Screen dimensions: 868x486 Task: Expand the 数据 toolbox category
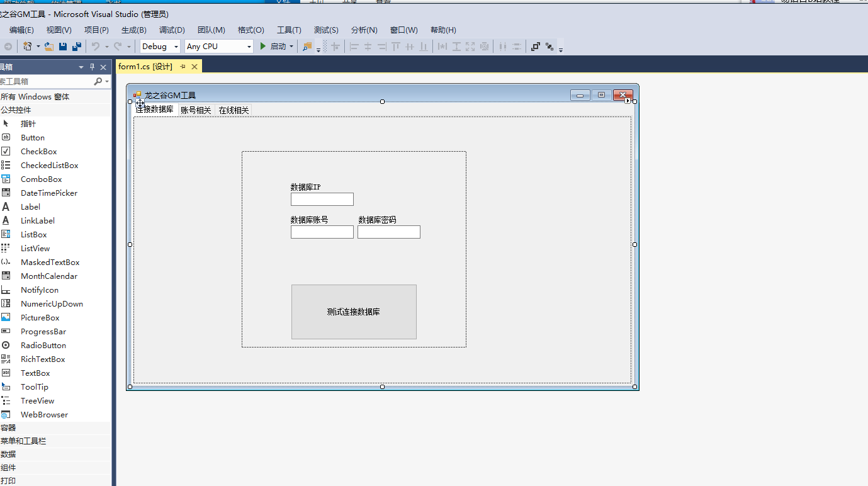click(x=55, y=454)
